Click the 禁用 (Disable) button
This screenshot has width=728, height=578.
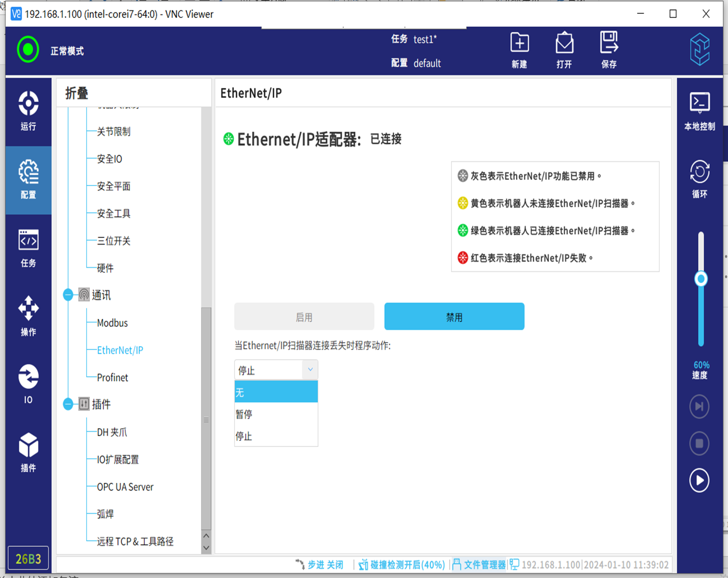(x=454, y=316)
